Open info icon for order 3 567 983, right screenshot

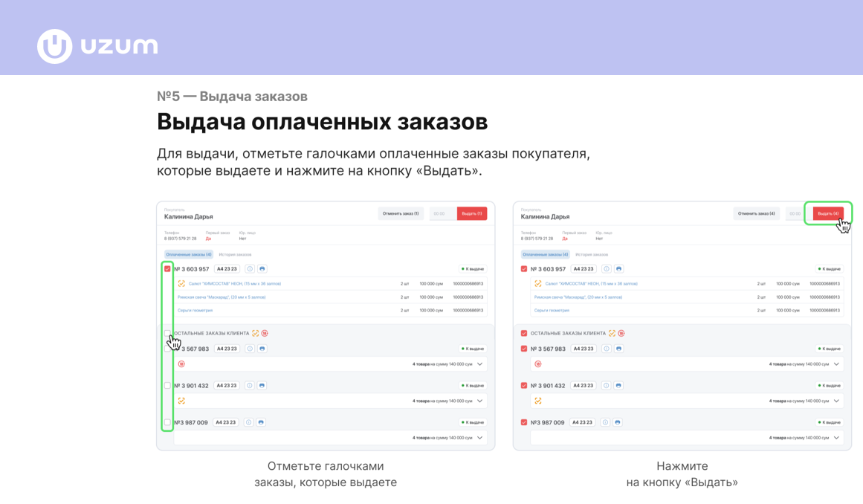coord(607,349)
